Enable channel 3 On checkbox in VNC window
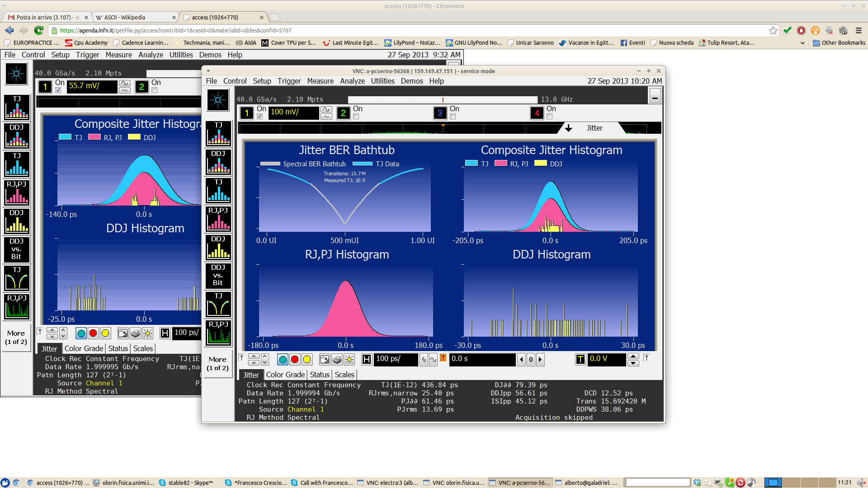This screenshot has height=488, width=868. (x=453, y=117)
